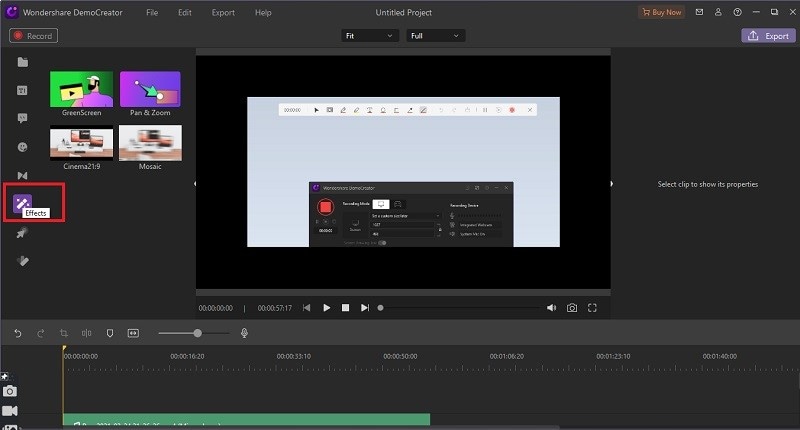Click the Export button
This screenshot has width=800, height=430.
tap(768, 36)
